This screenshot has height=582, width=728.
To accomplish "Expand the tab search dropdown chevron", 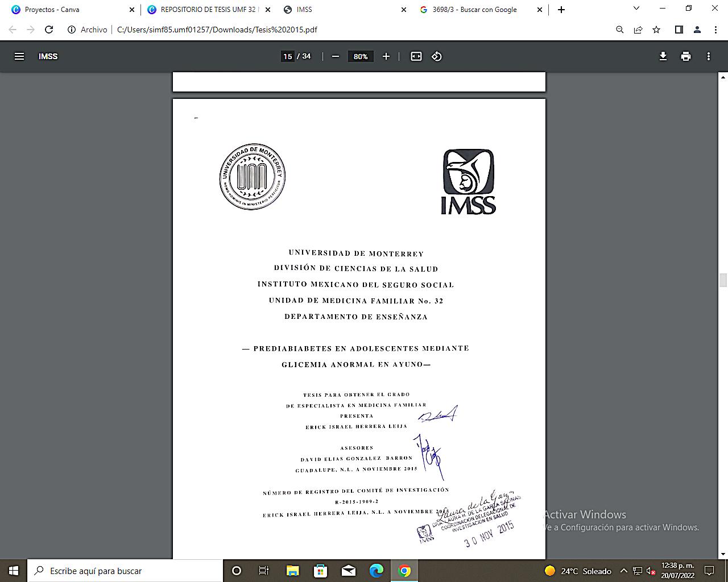I will click(636, 9).
